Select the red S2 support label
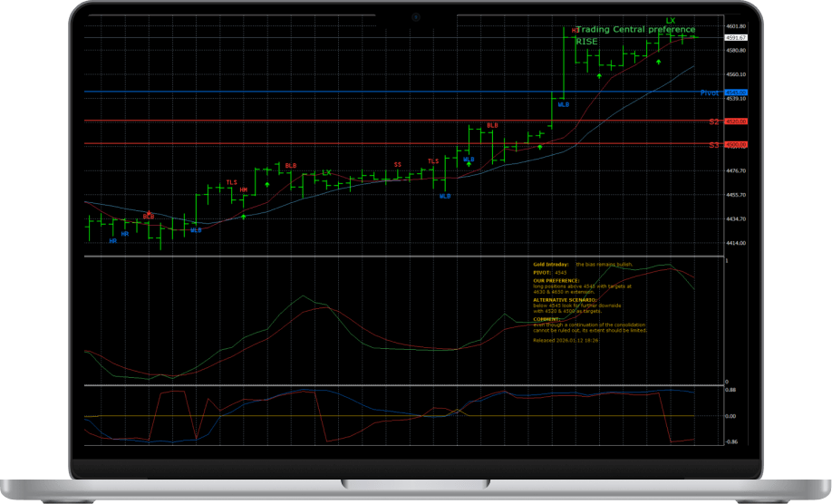Image resolution: width=832 pixels, height=504 pixels. click(x=713, y=121)
